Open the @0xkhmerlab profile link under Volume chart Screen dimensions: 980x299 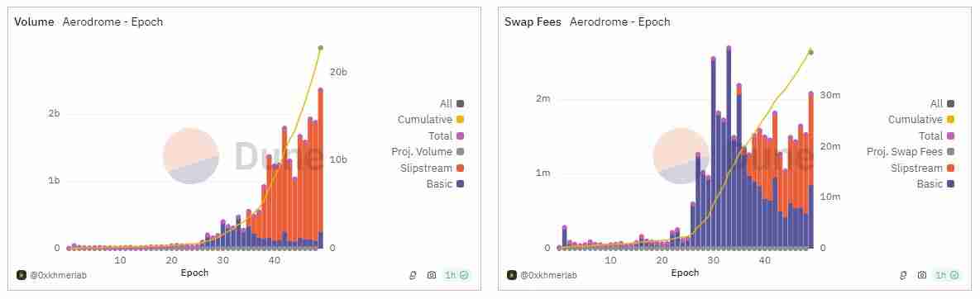pyautogui.click(x=58, y=275)
